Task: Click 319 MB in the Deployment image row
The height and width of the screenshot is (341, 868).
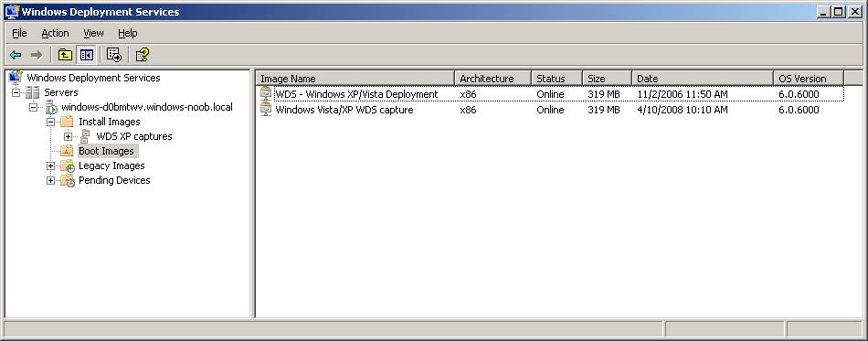Action: point(604,94)
